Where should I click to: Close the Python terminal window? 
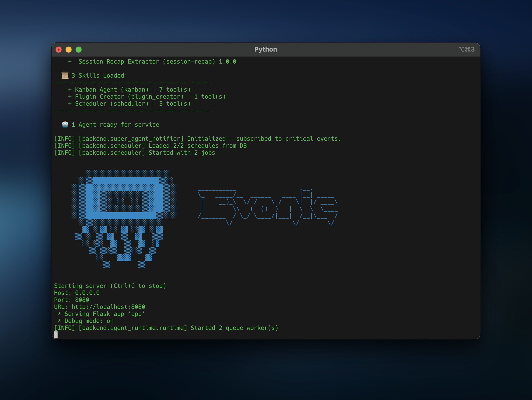(59, 50)
